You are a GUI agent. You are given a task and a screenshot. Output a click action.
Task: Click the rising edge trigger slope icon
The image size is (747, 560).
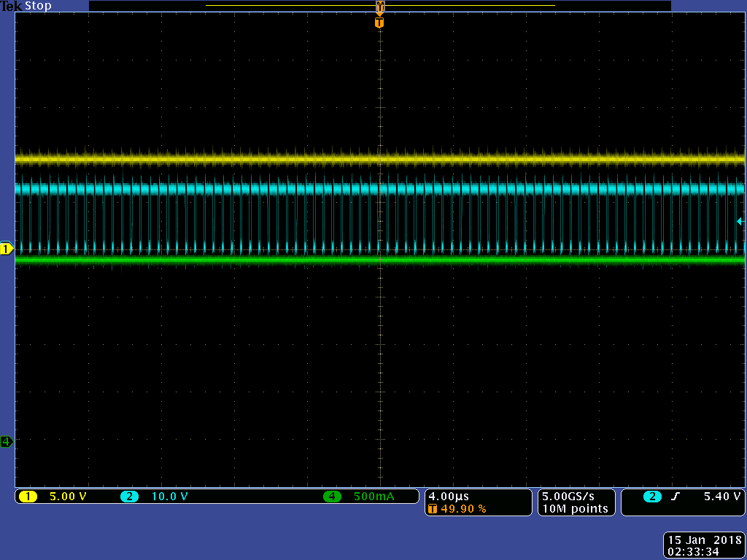[675, 497]
